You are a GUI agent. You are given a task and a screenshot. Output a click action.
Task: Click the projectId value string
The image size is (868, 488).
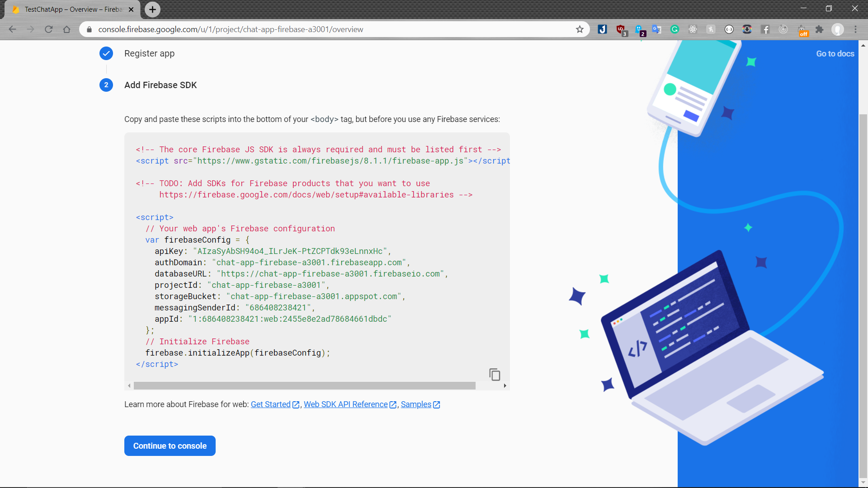[x=266, y=285]
